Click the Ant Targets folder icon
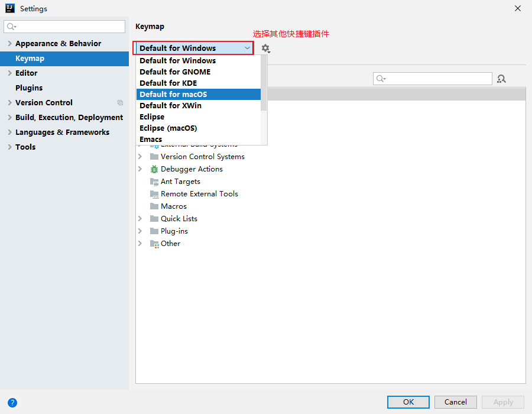 click(x=154, y=182)
